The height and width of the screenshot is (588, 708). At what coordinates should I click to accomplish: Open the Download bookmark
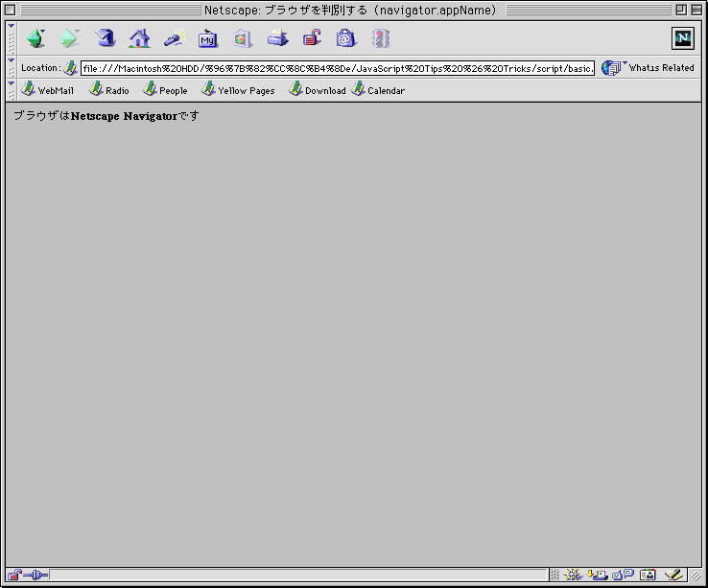[317, 90]
